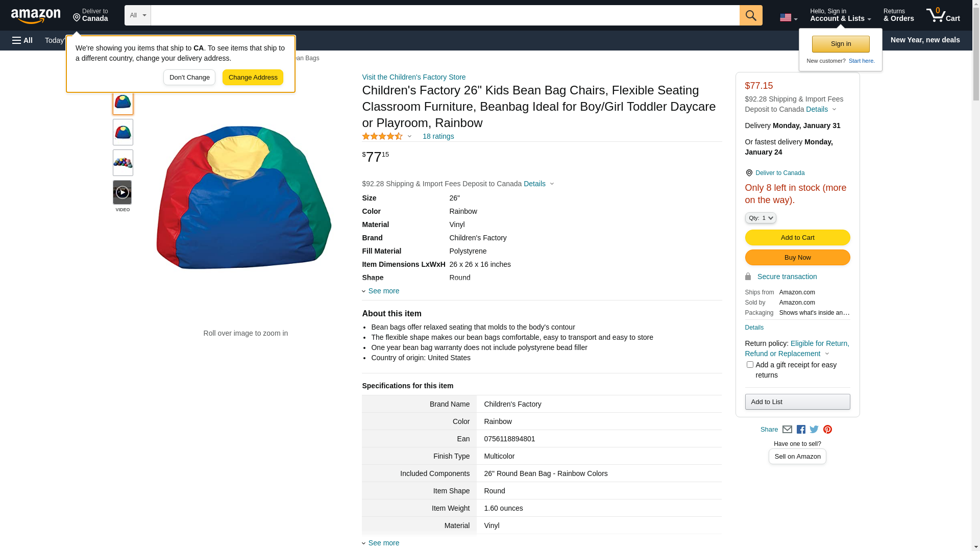Click the Amazon logo
Screen dimensions: 980x551
pos(36,16)
